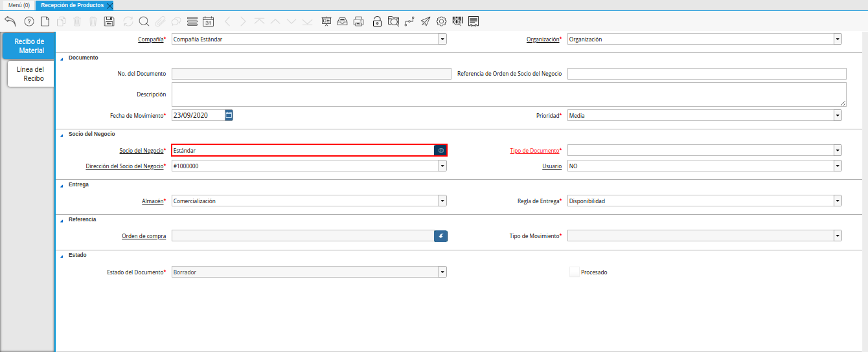Open the report presentation screen icon

pyautogui.click(x=326, y=21)
